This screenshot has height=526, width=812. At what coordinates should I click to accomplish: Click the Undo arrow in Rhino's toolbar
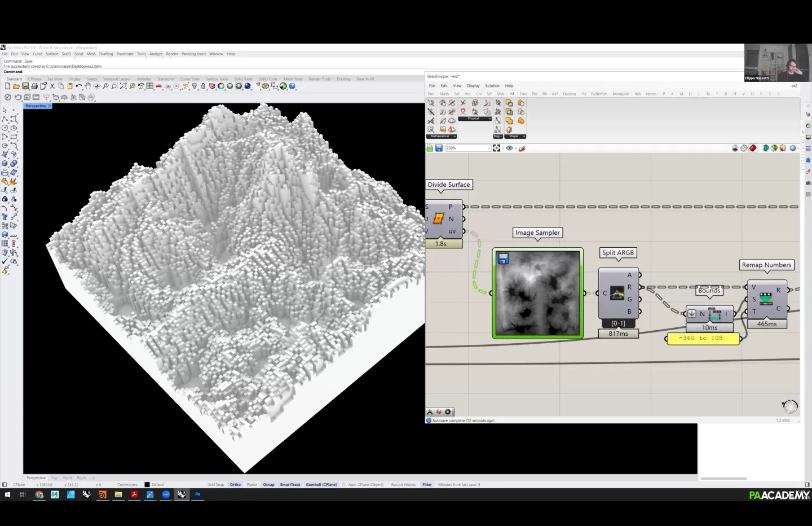(79, 86)
